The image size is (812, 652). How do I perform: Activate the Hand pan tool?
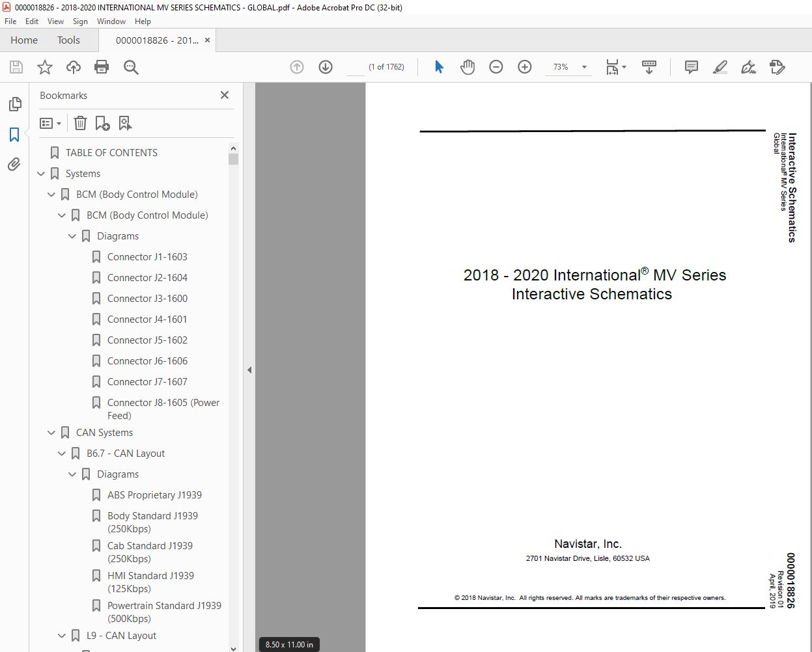click(x=468, y=67)
